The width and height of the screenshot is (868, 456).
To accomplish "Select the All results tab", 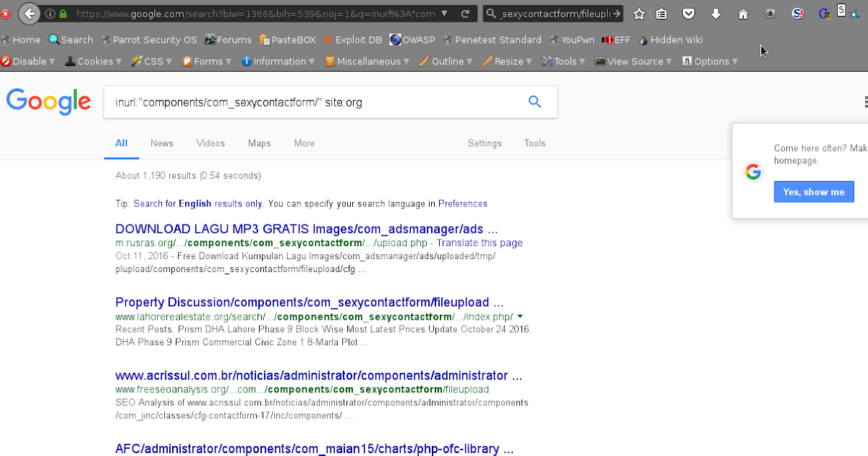I will 122,143.
